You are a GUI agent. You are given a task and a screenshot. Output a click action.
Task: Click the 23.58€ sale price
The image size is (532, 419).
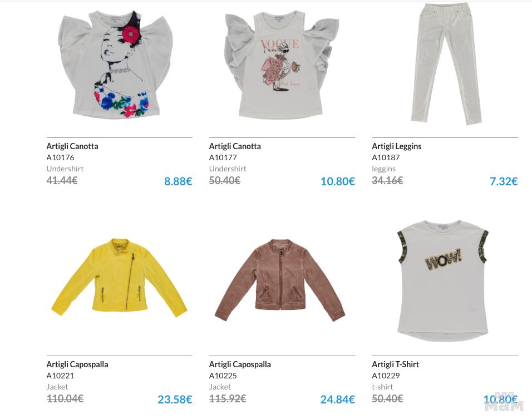coord(175,400)
